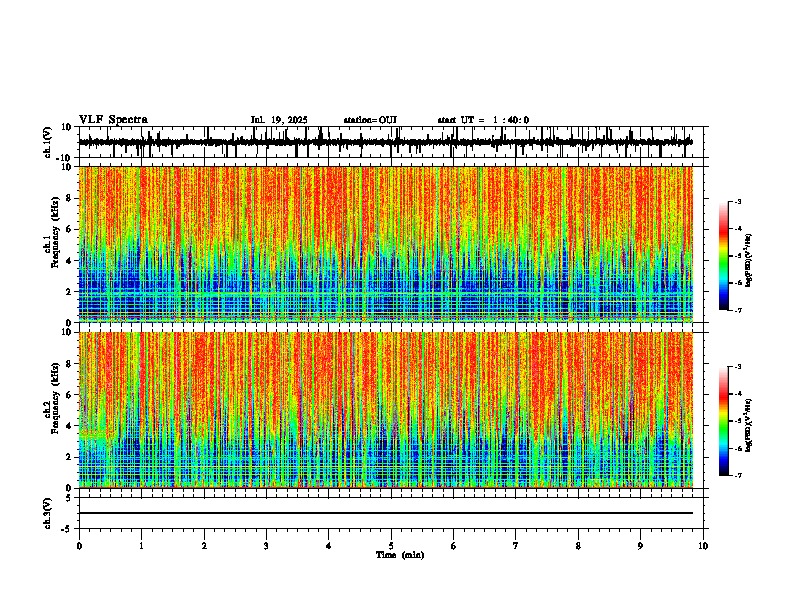The height and width of the screenshot is (612, 792).
Task: Click time axis tick label '10'
Action: click(x=703, y=546)
